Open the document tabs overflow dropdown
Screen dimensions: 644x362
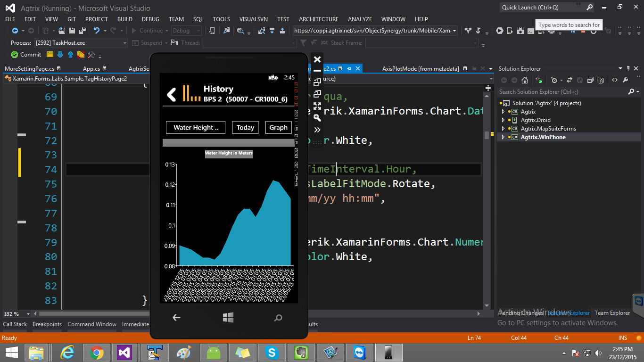click(491, 69)
